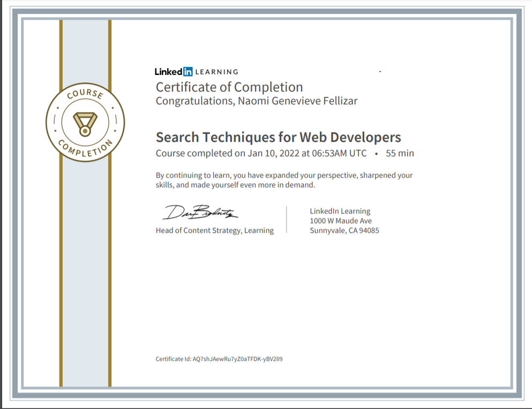The height and width of the screenshot is (409, 532).
Task: Click the LinkedIn Learning text above the address
Action: click(340, 211)
